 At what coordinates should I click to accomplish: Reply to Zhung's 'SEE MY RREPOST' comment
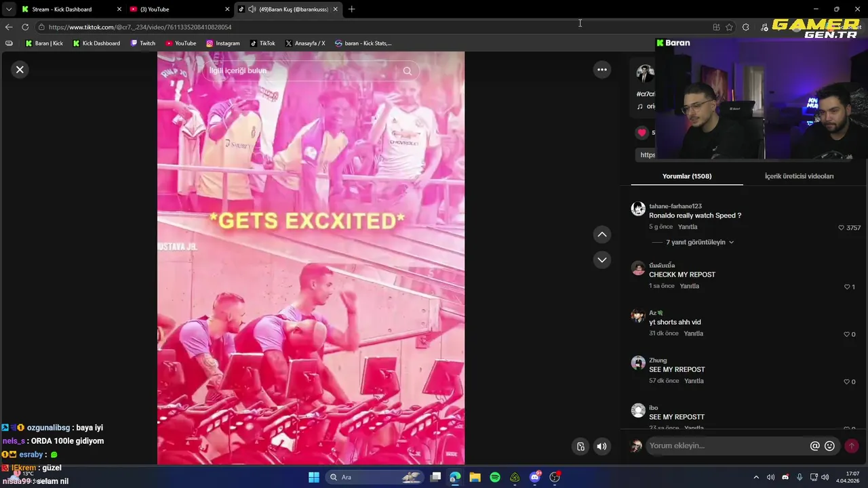(694, 381)
